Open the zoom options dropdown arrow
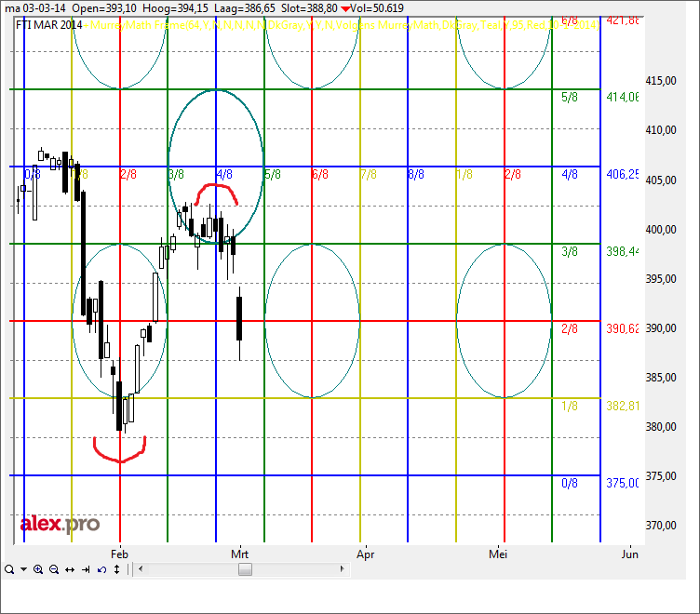 [x=22, y=569]
